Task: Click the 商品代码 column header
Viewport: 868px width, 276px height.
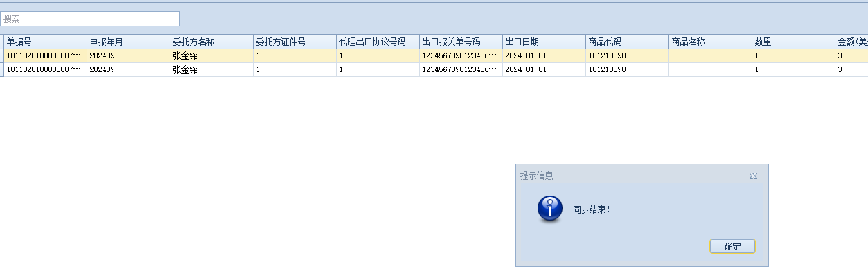Action: tap(628, 42)
